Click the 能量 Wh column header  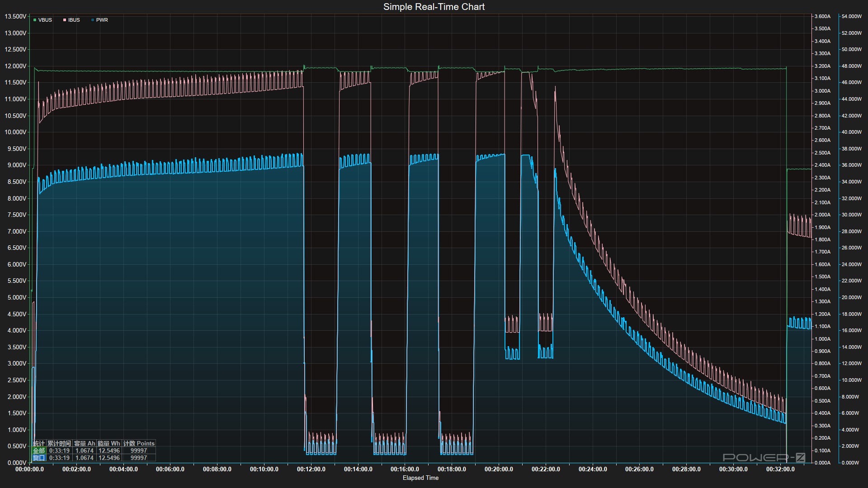(x=109, y=443)
